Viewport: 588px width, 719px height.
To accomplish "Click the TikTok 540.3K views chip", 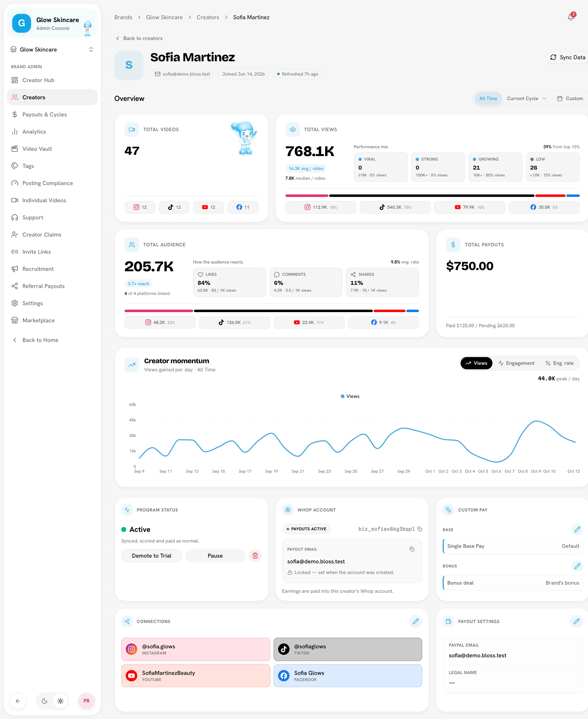I will tap(395, 207).
